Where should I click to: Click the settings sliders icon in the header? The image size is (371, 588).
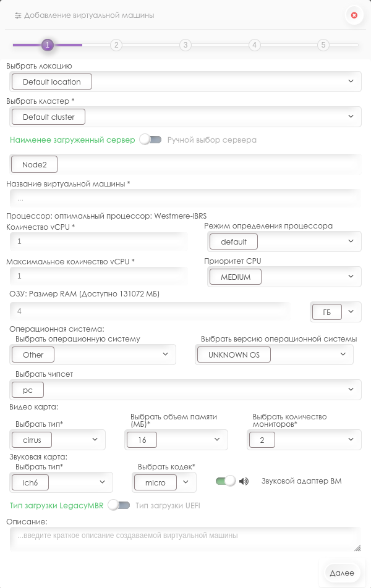click(18, 15)
